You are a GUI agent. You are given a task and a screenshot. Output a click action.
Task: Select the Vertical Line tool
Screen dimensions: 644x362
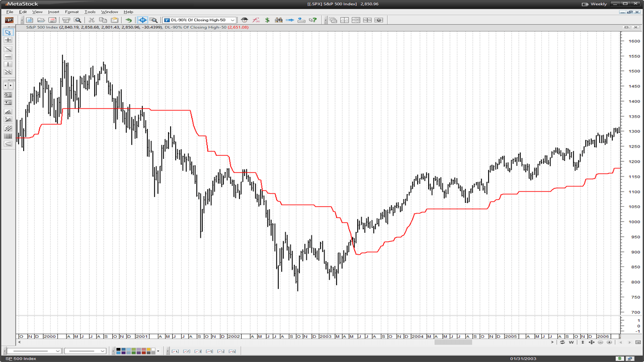(8, 64)
